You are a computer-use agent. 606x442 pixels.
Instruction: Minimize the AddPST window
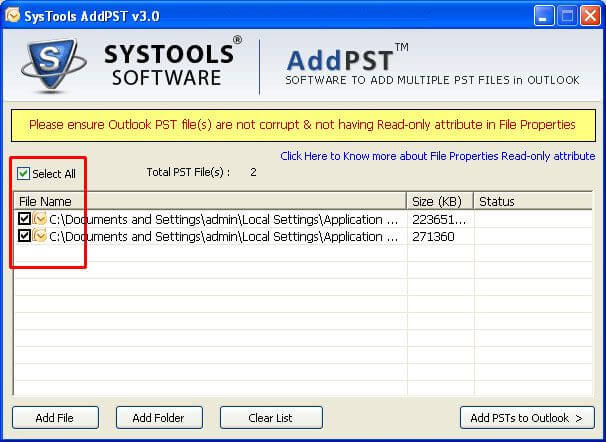click(x=543, y=16)
